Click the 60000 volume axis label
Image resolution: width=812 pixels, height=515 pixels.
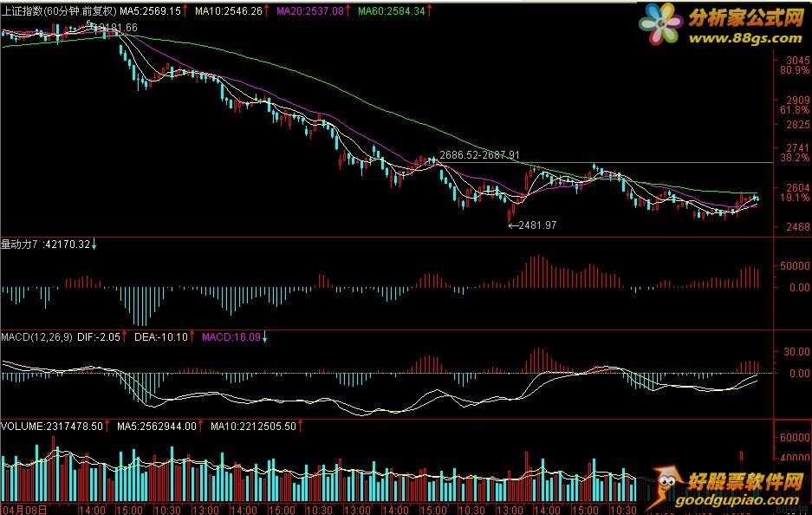click(x=795, y=438)
